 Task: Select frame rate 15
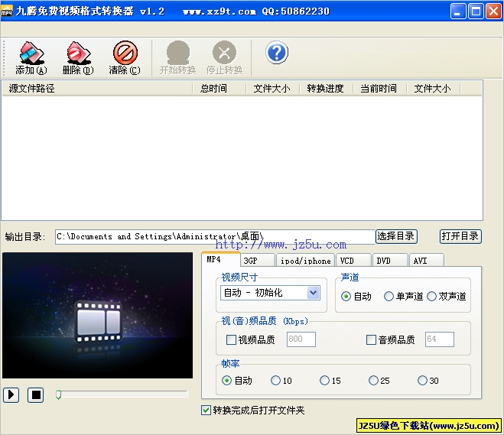324,381
